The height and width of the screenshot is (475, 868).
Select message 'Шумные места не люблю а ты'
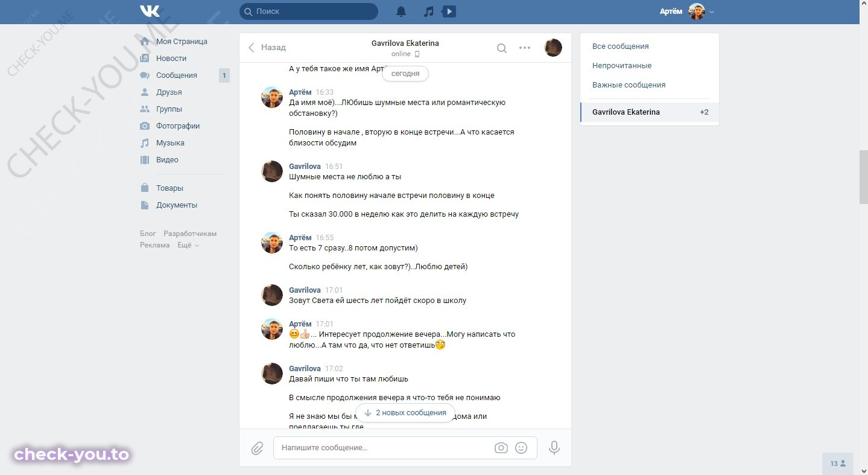tap(345, 177)
